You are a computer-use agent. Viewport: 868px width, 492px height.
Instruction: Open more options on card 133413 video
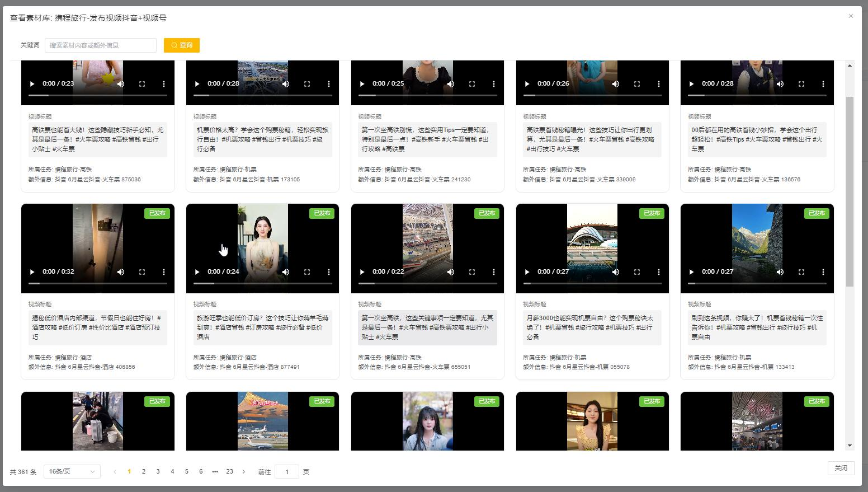(823, 272)
